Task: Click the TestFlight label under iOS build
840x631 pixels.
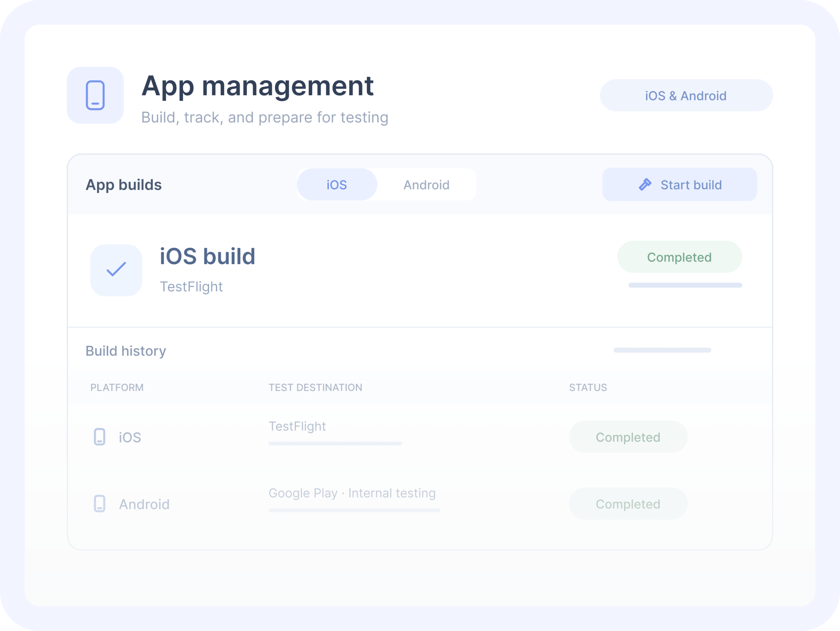Action: click(191, 287)
